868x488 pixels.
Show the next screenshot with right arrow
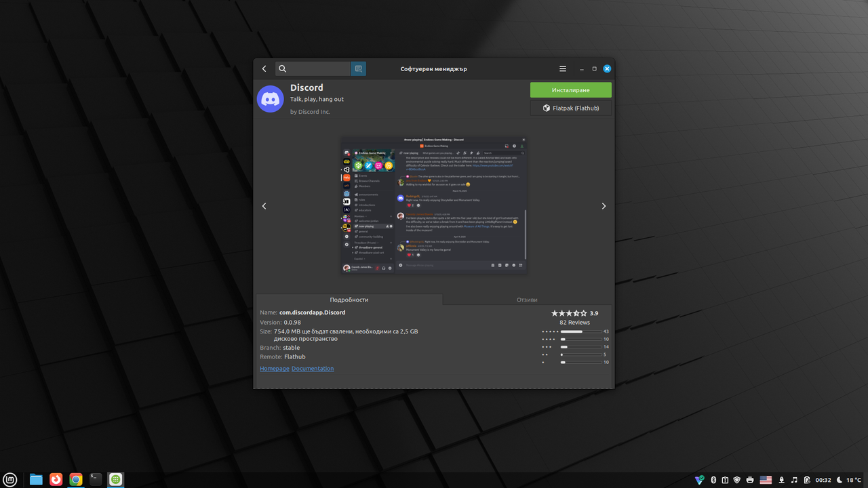[x=604, y=206]
